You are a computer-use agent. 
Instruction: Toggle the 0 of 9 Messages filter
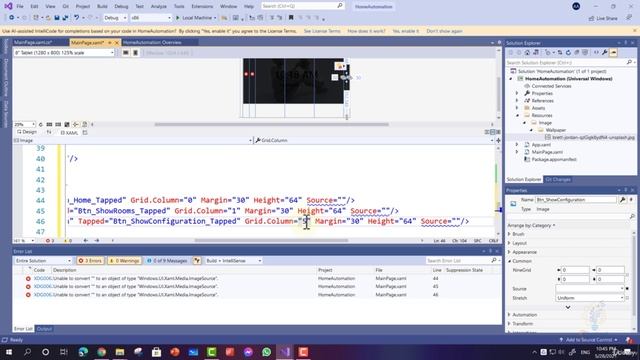pos(167,260)
